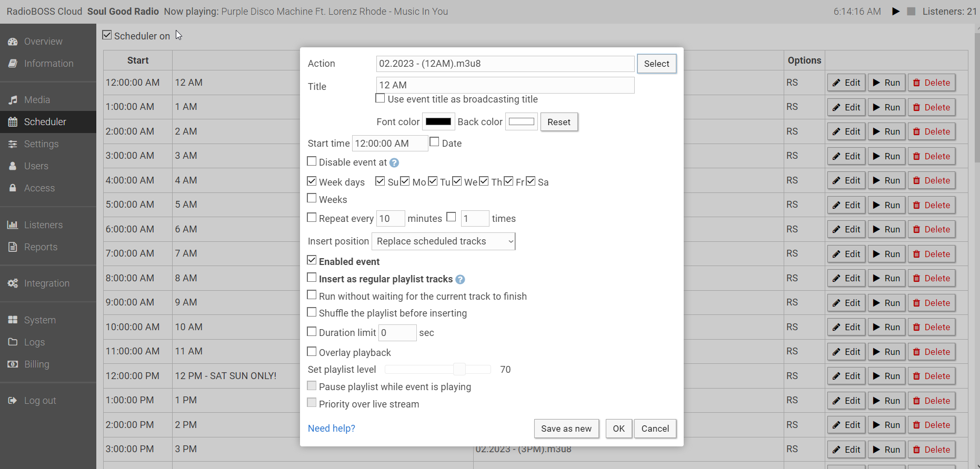
Task: Open the Need help? link
Action: click(x=332, y=429)
